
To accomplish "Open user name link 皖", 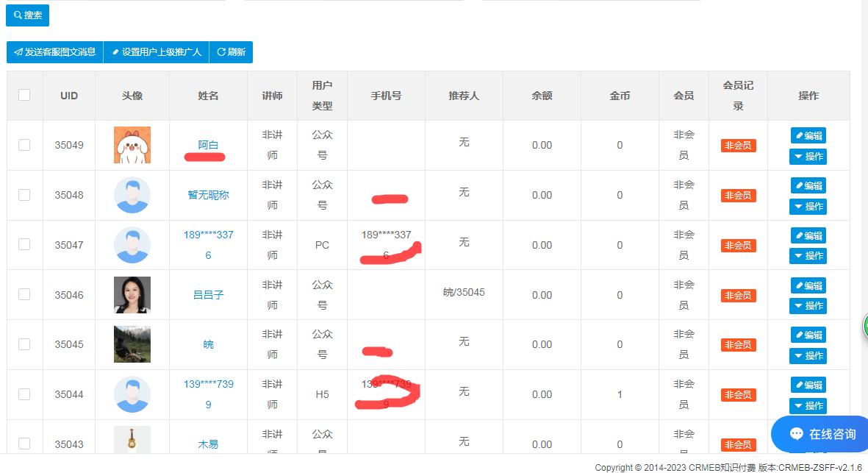I will click(208, 344).
